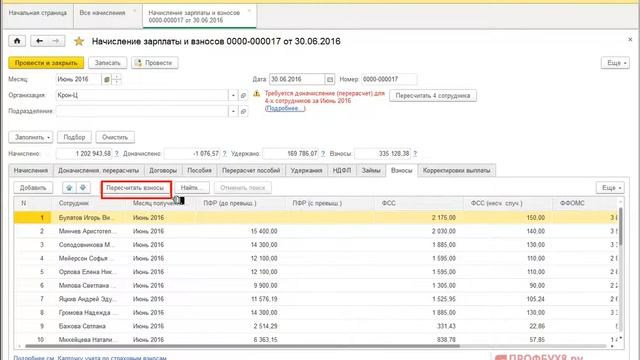
Task: Switch to Доначисления, перерасчеты tab
Action: point(98,170)
